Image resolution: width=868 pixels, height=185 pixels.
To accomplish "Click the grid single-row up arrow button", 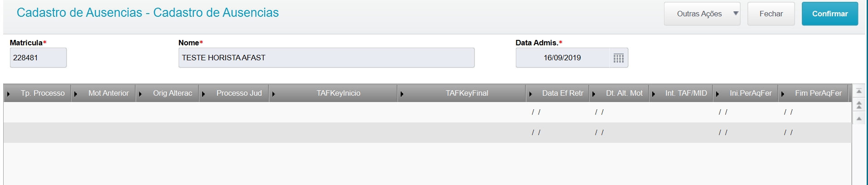I will [858, 118].
